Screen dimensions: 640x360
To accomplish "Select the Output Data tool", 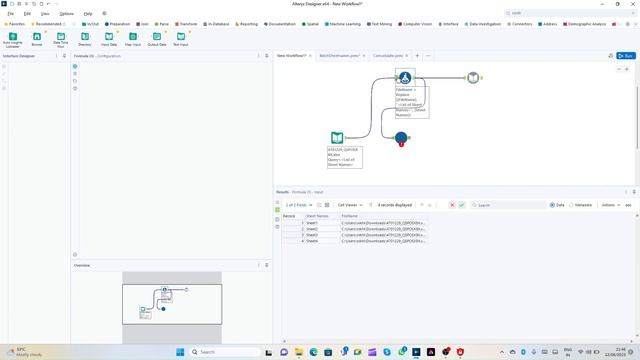I will [157, 38].
